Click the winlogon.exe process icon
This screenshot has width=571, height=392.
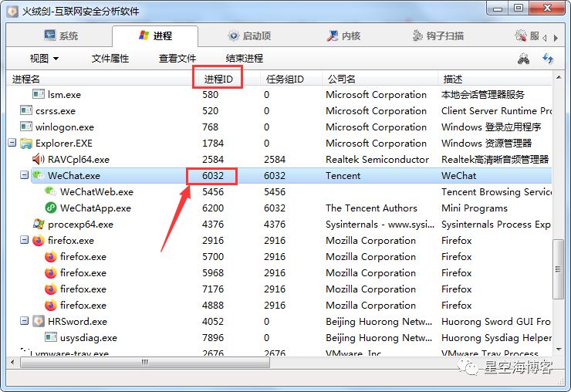coord(26,127)
